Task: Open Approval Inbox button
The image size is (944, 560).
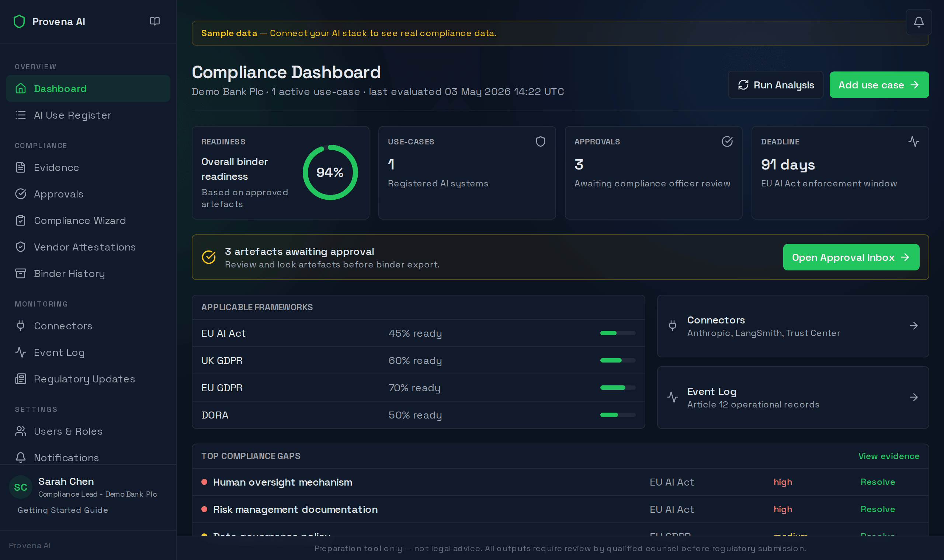Action: (x=851, y=257)
